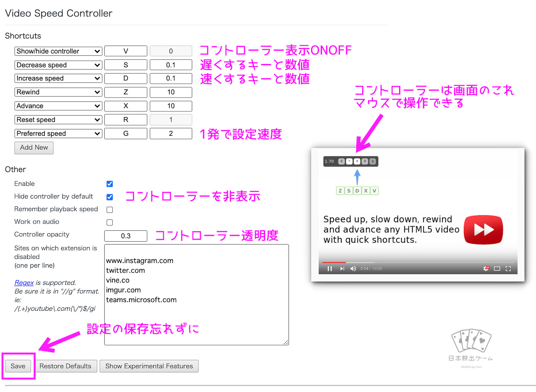Click the advance » button on speed overlay
Screen dimensions: 536x392
[x=365, y=161]
